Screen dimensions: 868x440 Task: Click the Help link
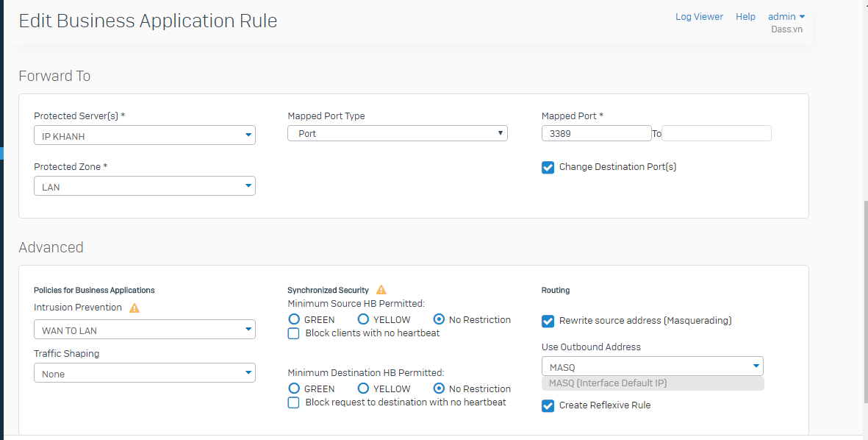(745, 17)
